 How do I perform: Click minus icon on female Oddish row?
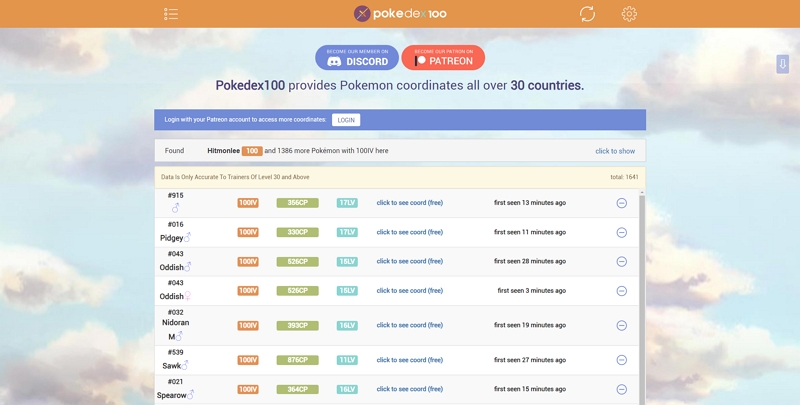pos(621,291)
